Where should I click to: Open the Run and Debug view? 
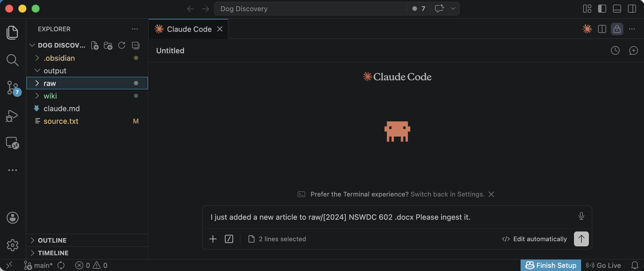[x=12, y=116]
